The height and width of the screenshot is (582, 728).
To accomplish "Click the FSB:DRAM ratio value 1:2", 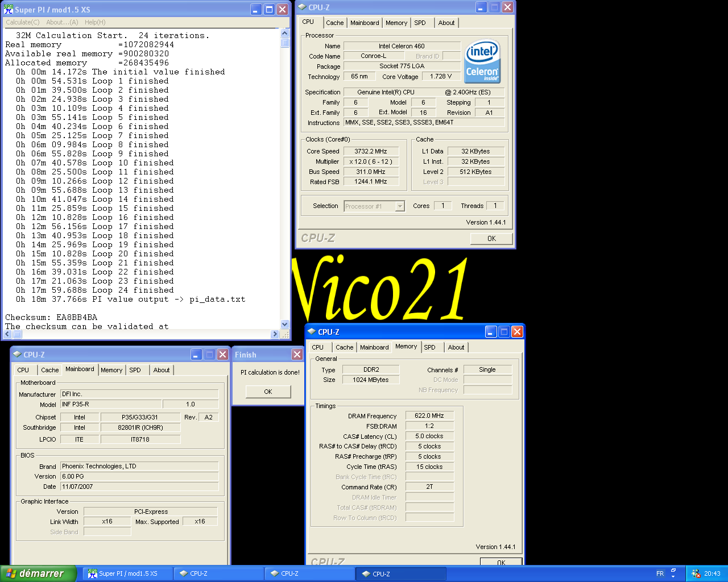I will pos(429,426).
